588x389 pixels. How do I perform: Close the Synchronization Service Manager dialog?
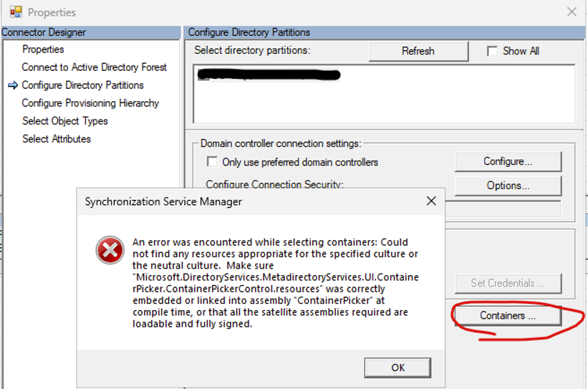click(431, 201)
